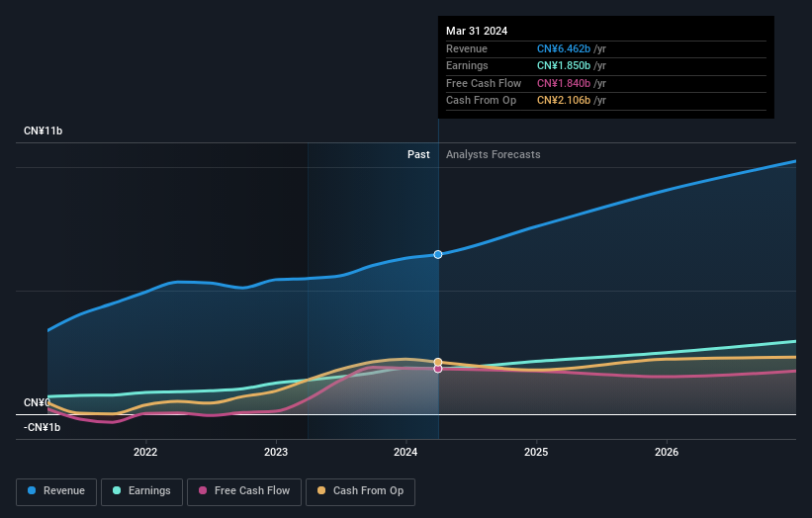Screen dimensions: 812x518
Task: Select the 2024 x-axis label
Action: pos(406,452)
